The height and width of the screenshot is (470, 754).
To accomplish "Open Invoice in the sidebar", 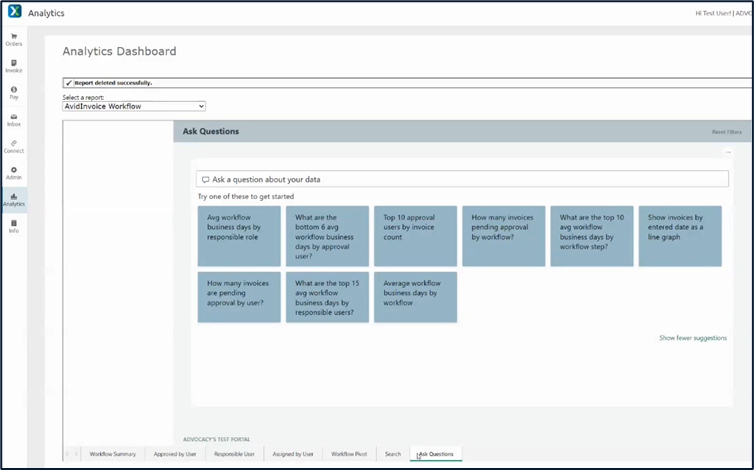I will (14, 66).
